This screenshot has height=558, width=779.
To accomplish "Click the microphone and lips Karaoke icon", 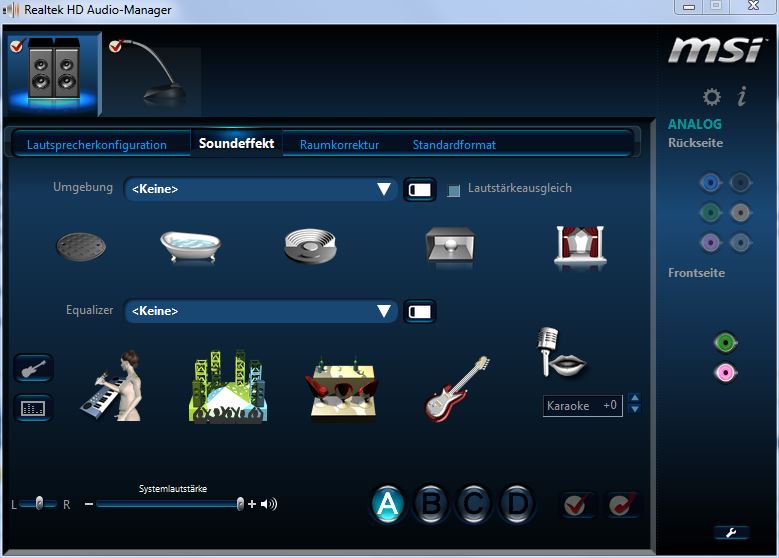I will [560, 352].
